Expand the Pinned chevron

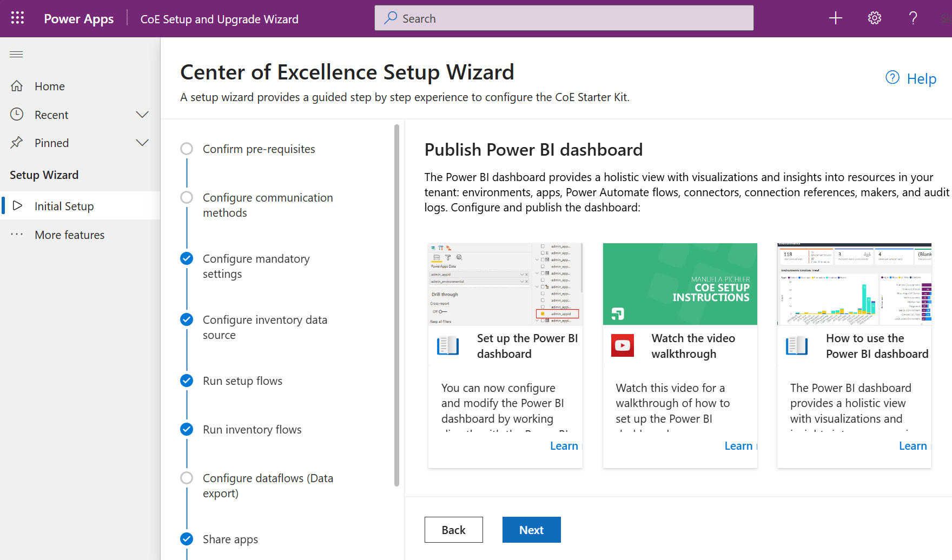142,143
